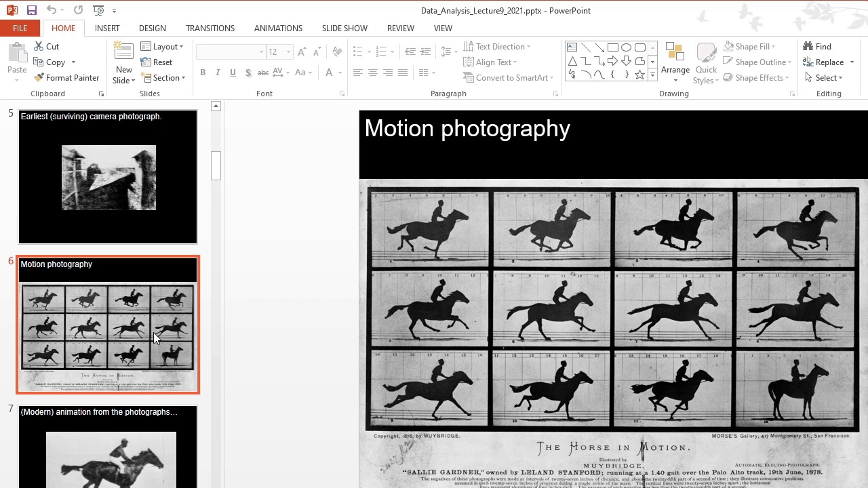
Task: Click the Numbering list button
Action: 380,52
